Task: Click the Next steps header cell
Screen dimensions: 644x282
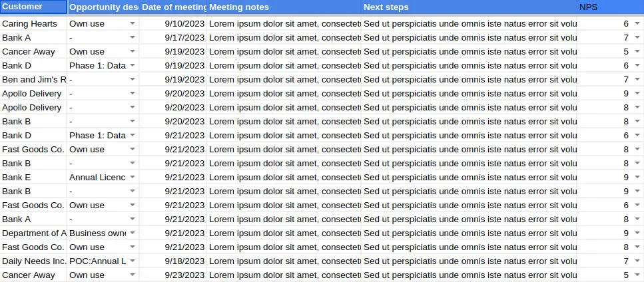Action: click(469, 7)
